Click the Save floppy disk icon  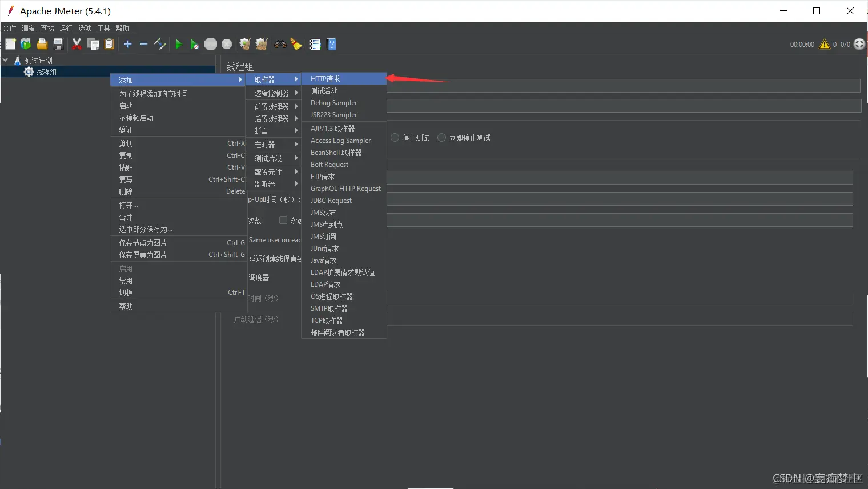coord(58,44)
